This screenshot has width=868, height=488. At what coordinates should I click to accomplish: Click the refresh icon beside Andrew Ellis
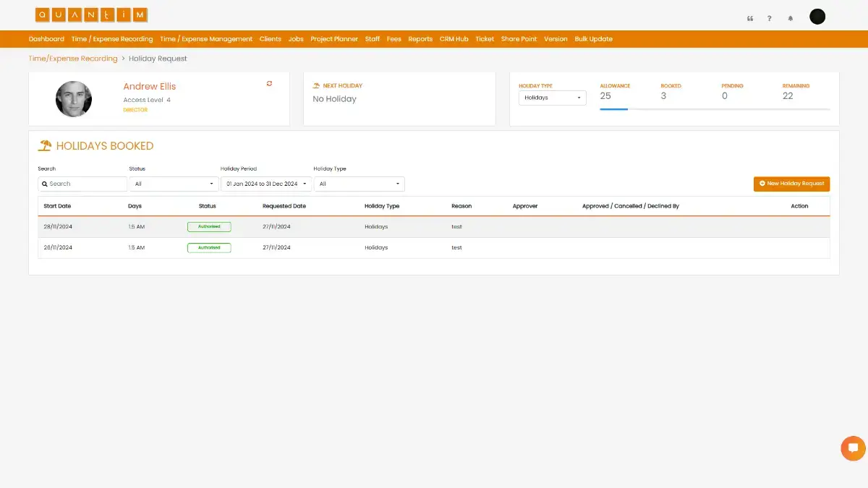pyautogui.click(x=269, y=84)
